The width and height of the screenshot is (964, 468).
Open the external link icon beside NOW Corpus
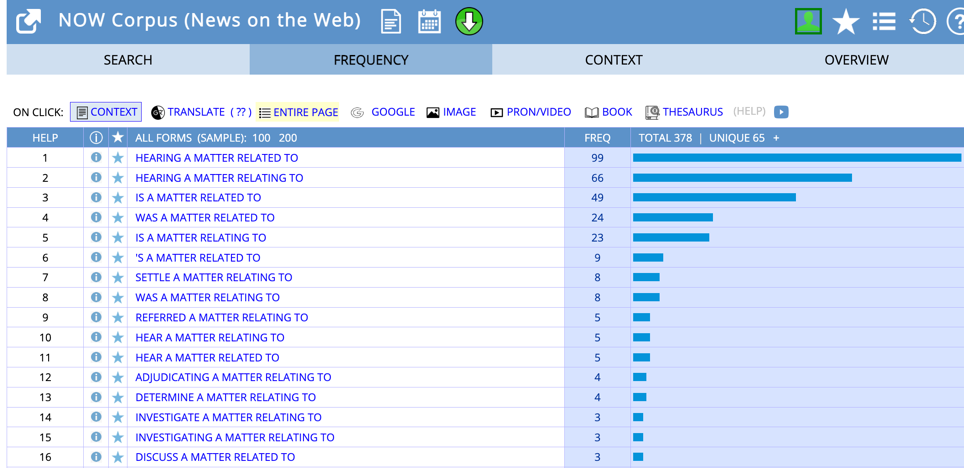29,22
